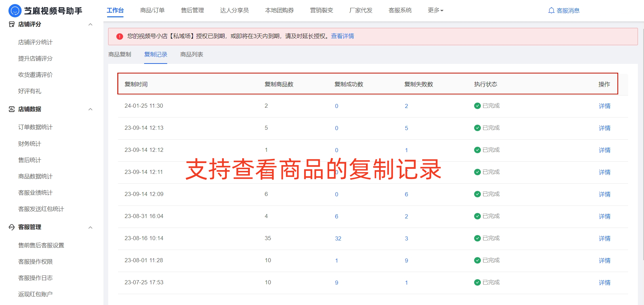This screenshot has width=644, height=305.
Task: Go to 返现红包账户 in sidebar
Action: coord(35,294)
